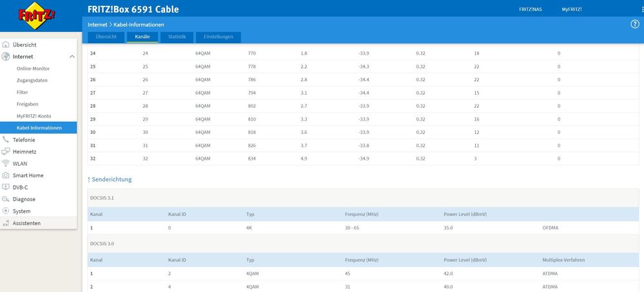Click frequency 778 in channel 25 row
644x292 pixels.
click(252, 66)
